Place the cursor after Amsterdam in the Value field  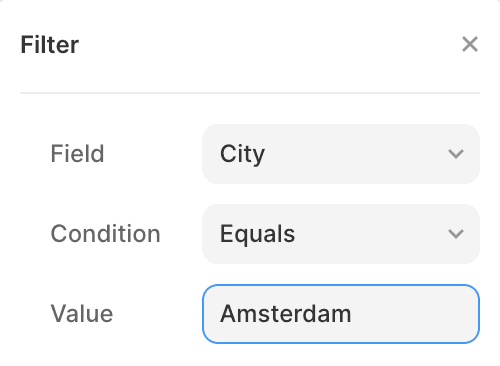tap(353, 314)
